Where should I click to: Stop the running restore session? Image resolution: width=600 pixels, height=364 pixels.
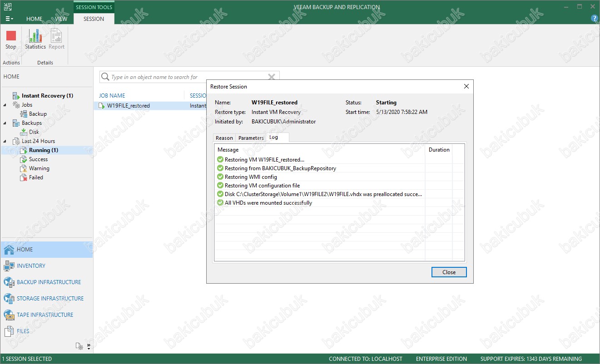pyautogui.click(x=11, y=39)
